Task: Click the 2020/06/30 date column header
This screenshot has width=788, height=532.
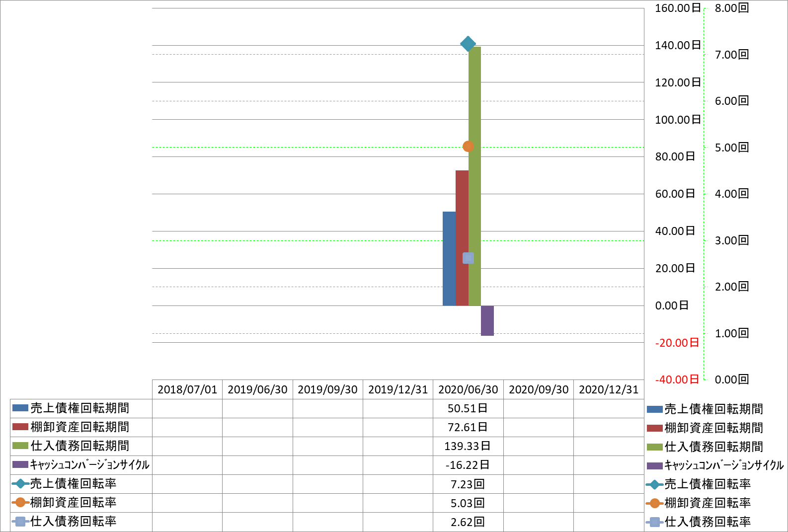Action: [468, 389]
